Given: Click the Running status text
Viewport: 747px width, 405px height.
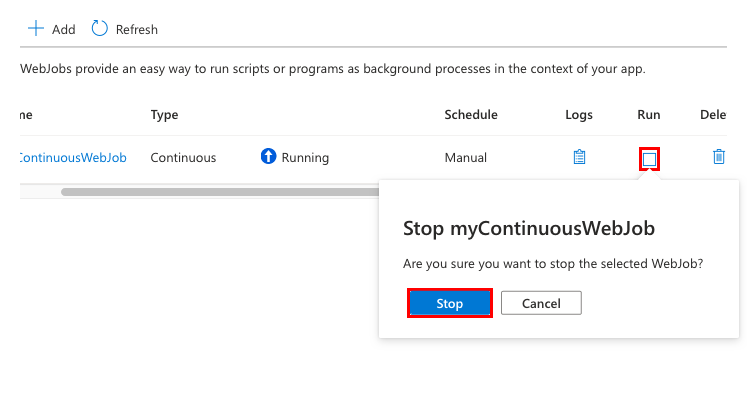Looking at the screenshot, I should pyautogui.click(x=305, y=158).
